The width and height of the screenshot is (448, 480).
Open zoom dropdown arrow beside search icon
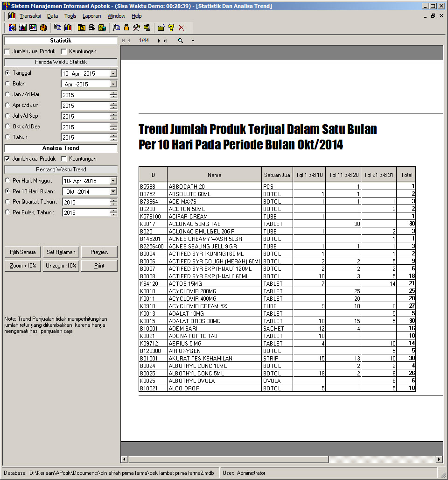(193, 41)
